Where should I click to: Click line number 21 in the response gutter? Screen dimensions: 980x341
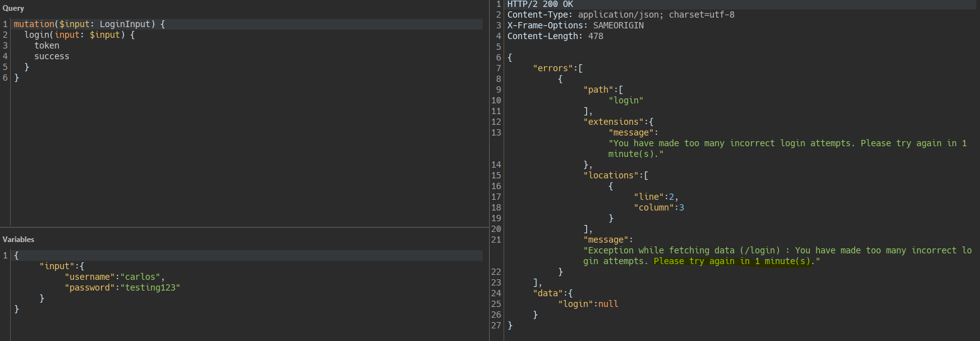(496, 240)
